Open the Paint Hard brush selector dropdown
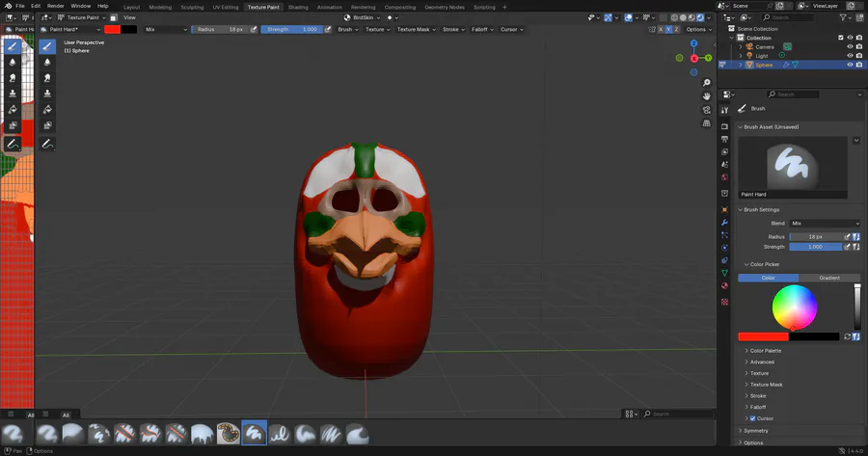Viewport: 868px width, 456px height. [70, 29]
